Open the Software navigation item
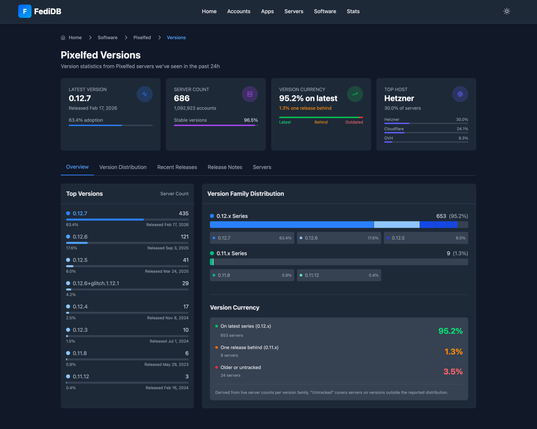The image size is (537, 429). [x=325, y=11]
